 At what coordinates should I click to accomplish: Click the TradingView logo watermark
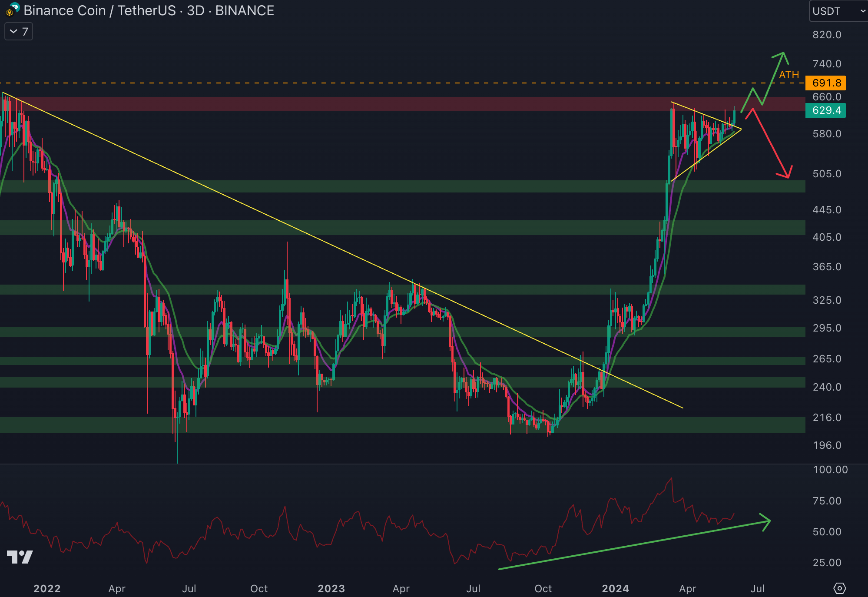point(20,557)
